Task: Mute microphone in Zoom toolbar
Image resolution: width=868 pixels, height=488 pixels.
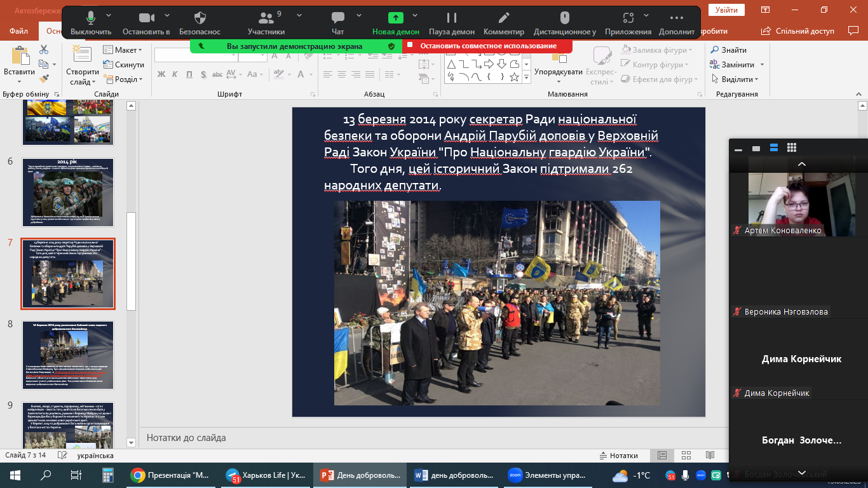Action: (91, 23)
